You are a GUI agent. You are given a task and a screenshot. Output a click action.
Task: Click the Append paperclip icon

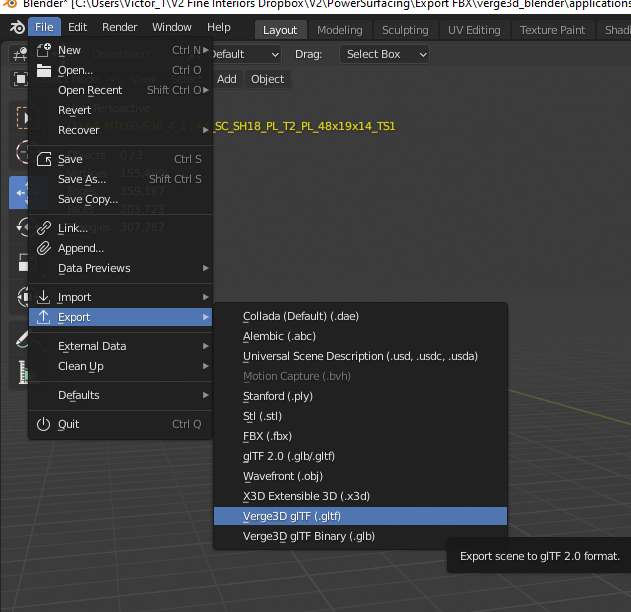[43, 248]
